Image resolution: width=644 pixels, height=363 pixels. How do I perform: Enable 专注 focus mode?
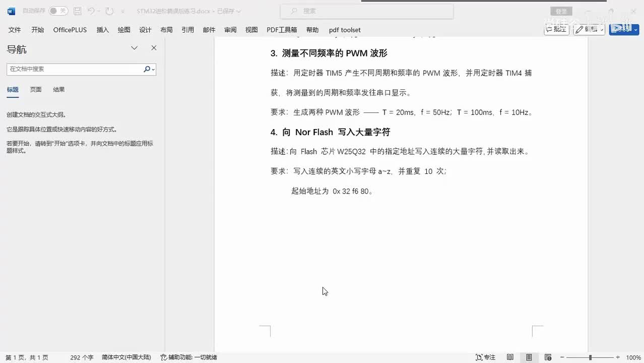pos(486,357)
